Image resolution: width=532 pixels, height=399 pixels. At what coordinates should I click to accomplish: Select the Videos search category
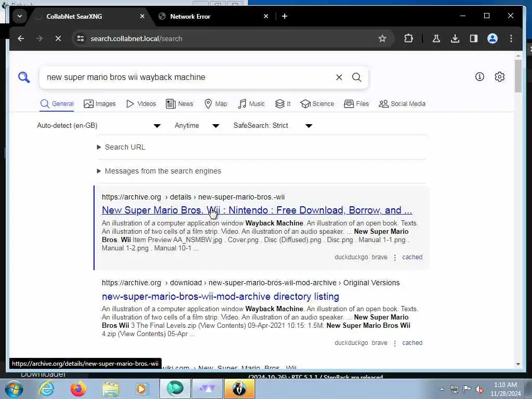pos(141,104)
